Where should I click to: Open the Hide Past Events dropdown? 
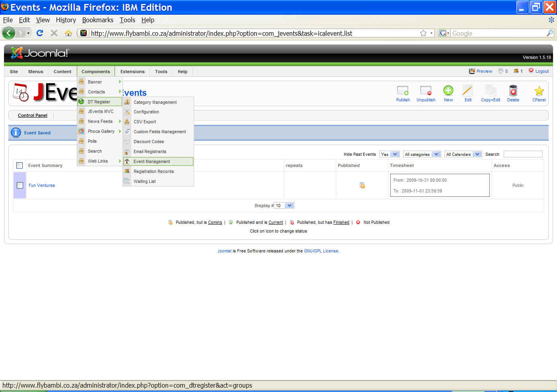coord(390,154)
